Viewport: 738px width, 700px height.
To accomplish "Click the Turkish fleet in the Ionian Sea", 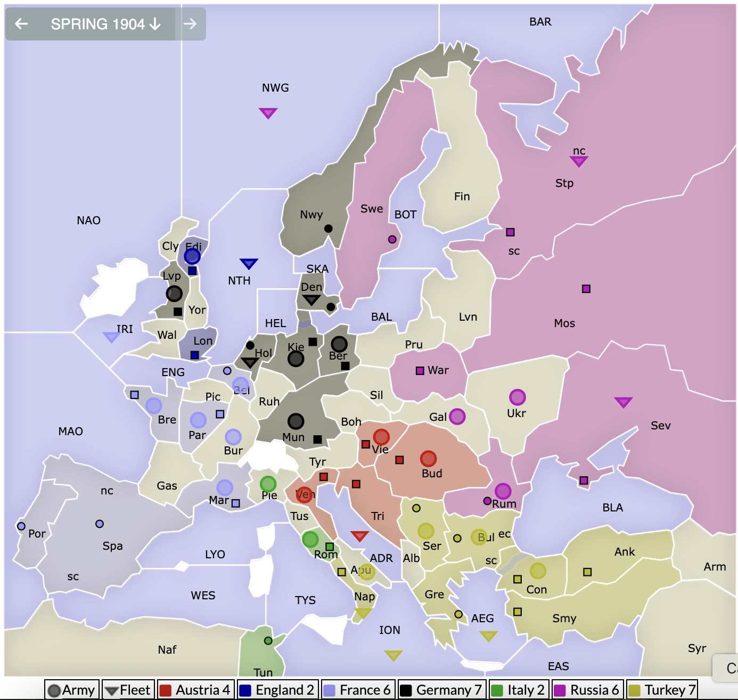I will tap(392, 654).
